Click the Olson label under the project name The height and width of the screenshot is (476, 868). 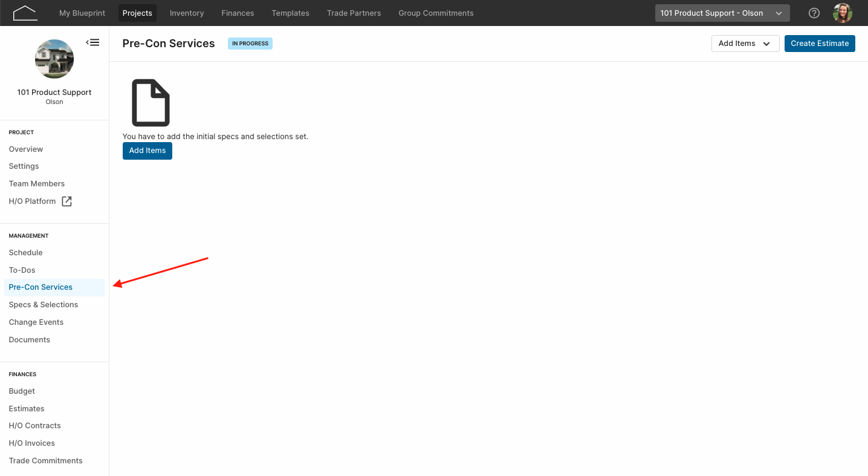click(x=54, y=102)
